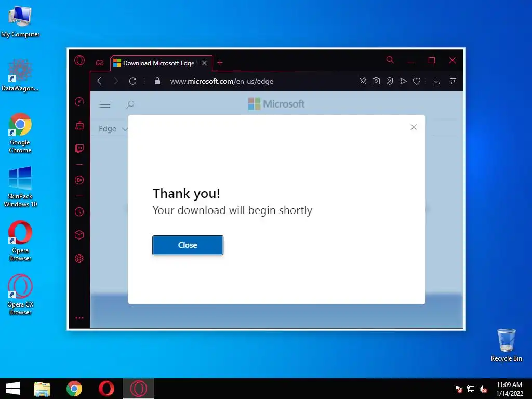Open Extensions cube icon in sidebar
Viewport: 532px width, 399px height.
tap(79, 235)
